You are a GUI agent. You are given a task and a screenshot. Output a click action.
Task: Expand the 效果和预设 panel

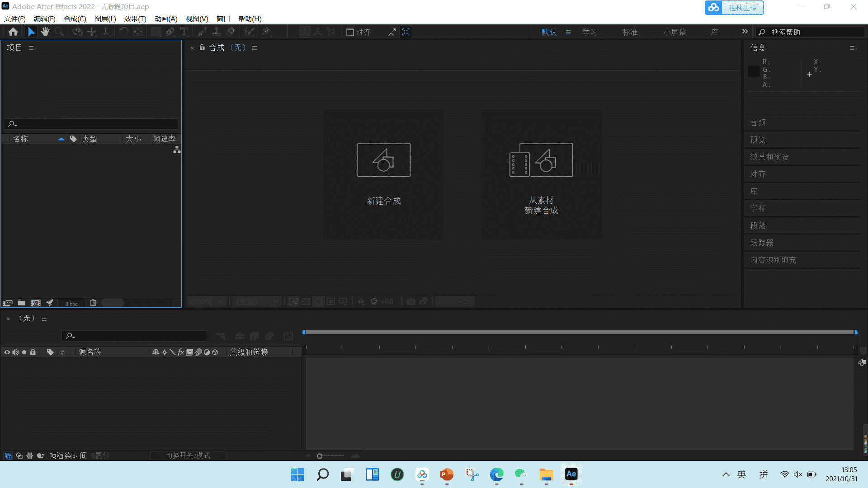(769, 157)
